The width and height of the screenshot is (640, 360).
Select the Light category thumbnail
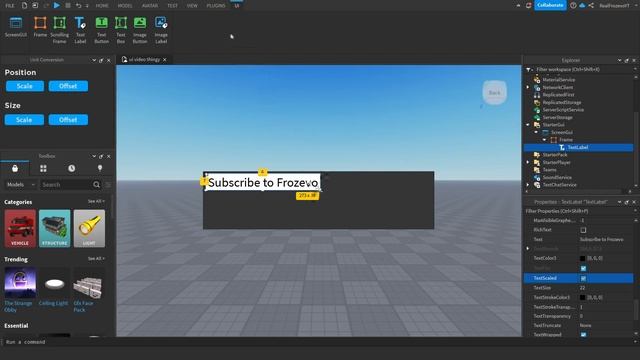89,229
